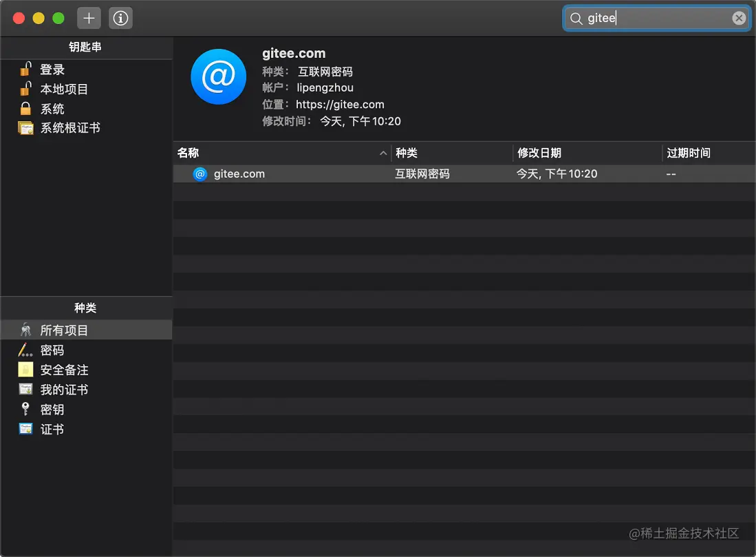This screenshot has height=557, width=756.
Task: Choose the 系统根证书 keychain label
Action: coord(70,128)
